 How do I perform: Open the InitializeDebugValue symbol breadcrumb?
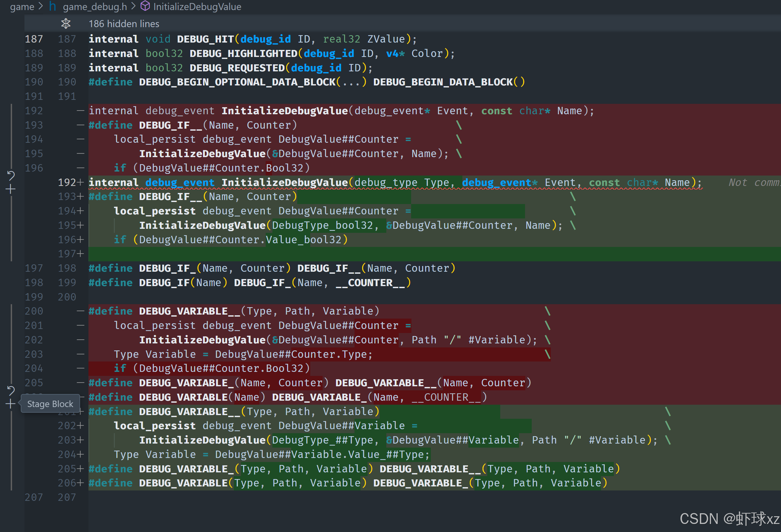[x=197, y=6]
